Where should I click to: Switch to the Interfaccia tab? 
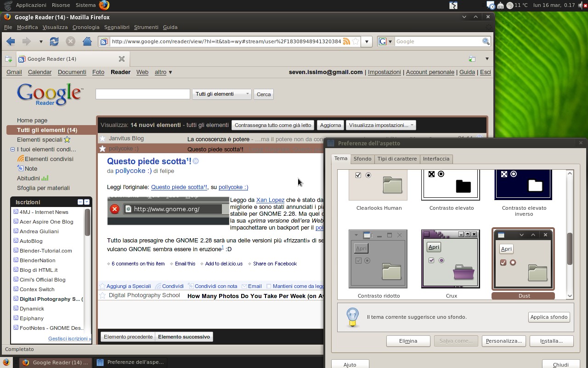[x=436, y=159]
